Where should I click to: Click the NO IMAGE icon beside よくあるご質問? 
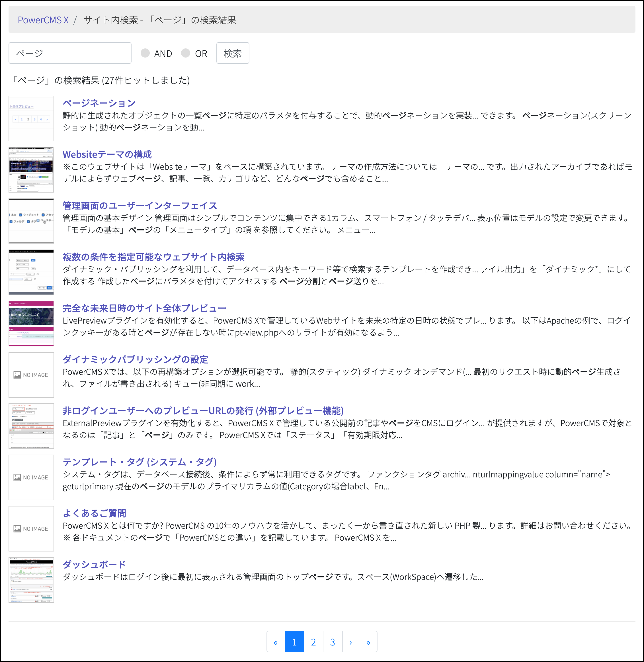(31, 528)
